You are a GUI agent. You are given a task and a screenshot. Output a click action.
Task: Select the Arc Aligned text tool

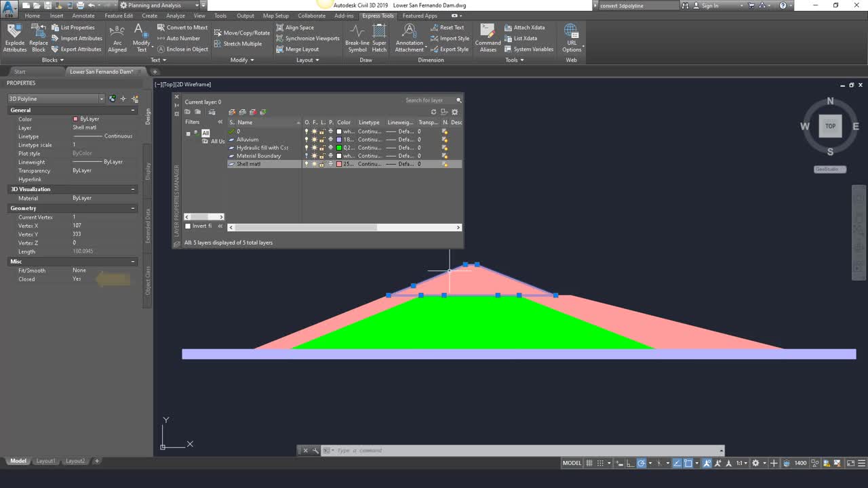117,38
